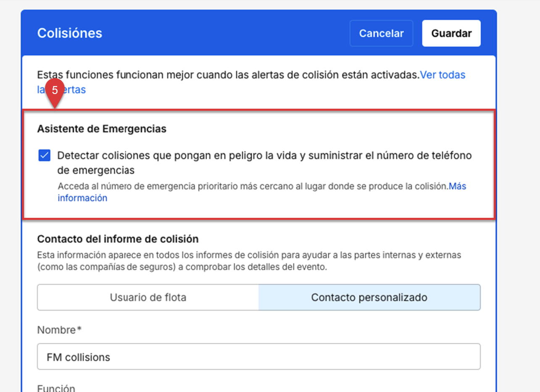Click the required asterisk beside Nombre
The width and height of the screenshot is (540, 392).
coord(79,329)
